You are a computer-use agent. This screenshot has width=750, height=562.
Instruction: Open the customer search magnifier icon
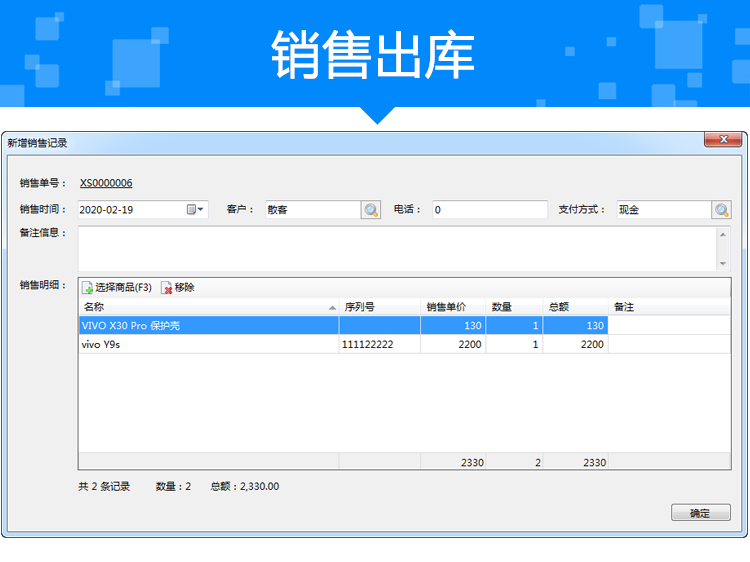371,209
